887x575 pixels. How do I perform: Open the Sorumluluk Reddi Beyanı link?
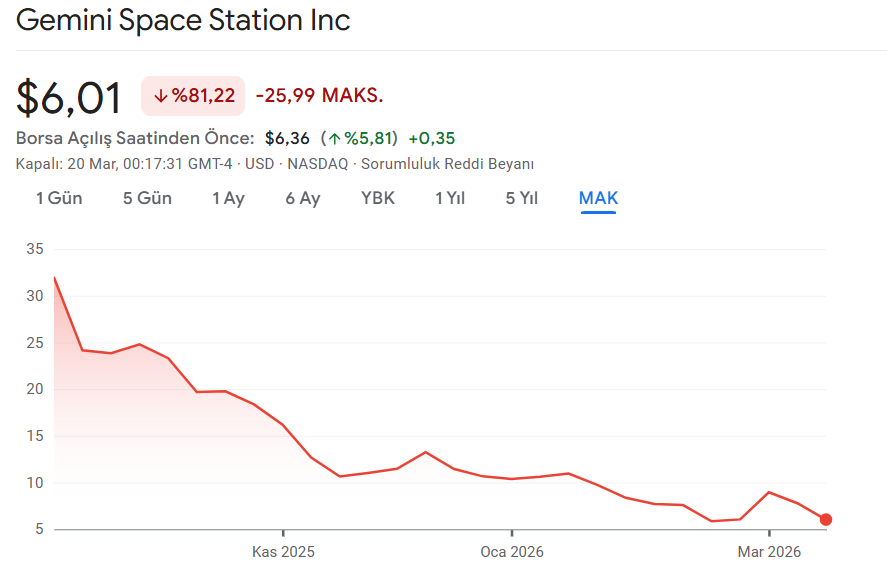[447, 164]
